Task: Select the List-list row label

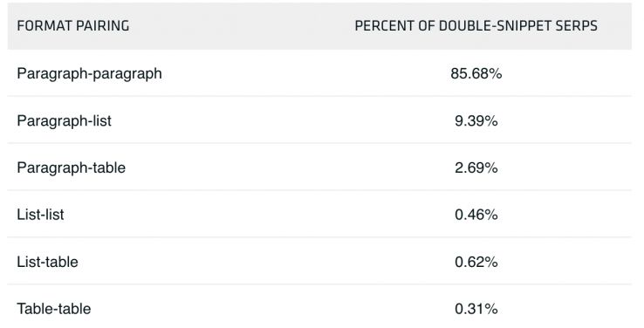Action: click(40, 215)
